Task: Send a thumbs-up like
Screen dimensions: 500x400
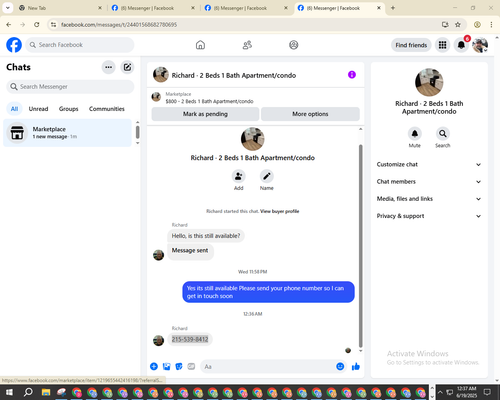Action: click(356, 366)
